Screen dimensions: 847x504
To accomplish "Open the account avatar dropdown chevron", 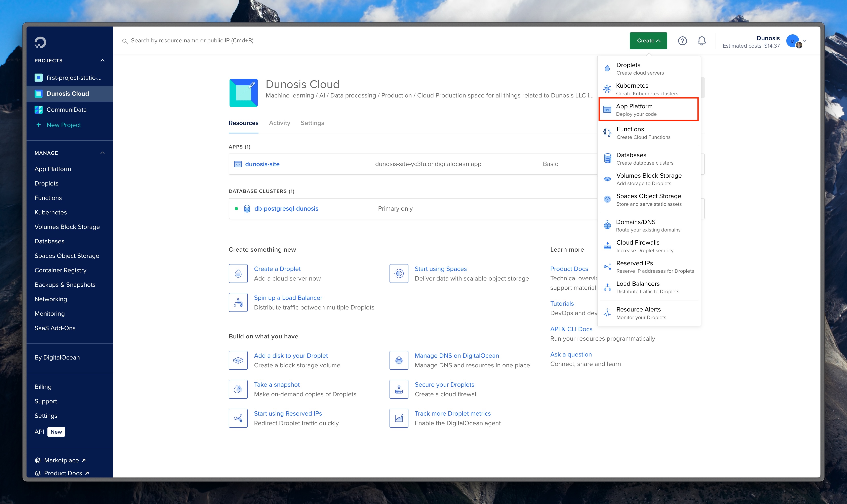I will click(804, 41).
